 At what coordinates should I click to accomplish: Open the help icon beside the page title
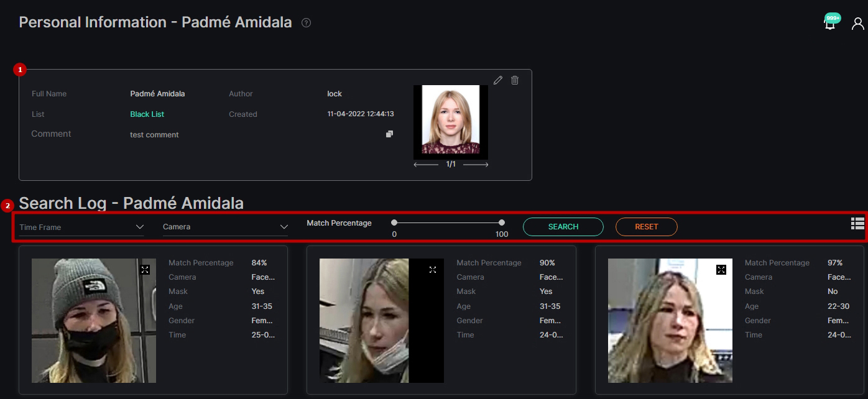pos(306,23)
